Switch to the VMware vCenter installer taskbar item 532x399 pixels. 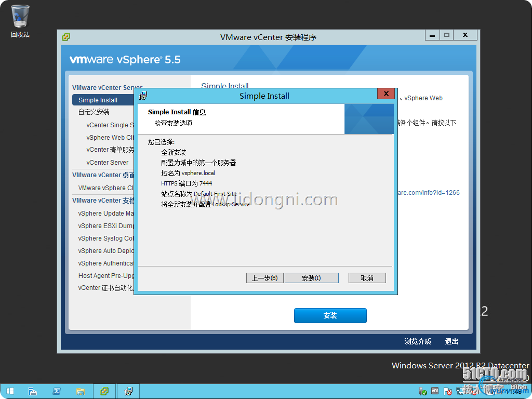click(x=104, y=391)
